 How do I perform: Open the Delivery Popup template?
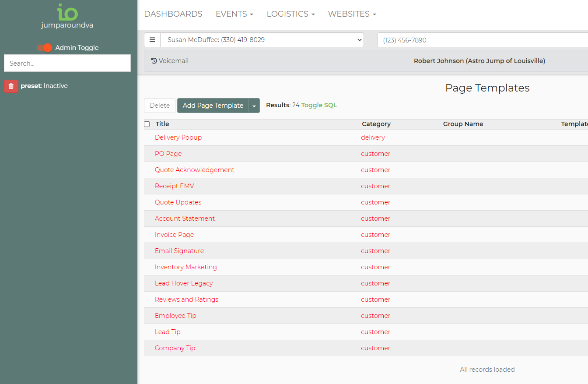(178, 137)
